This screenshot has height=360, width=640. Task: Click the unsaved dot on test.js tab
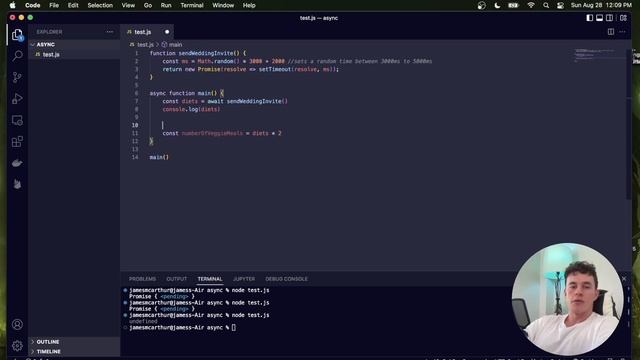[x=167, y=32]
